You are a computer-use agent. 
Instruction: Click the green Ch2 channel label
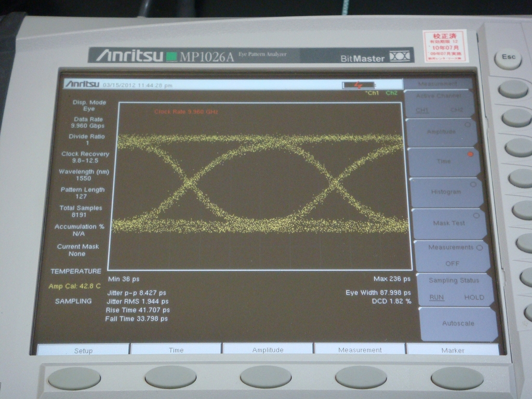pos(392,92)
